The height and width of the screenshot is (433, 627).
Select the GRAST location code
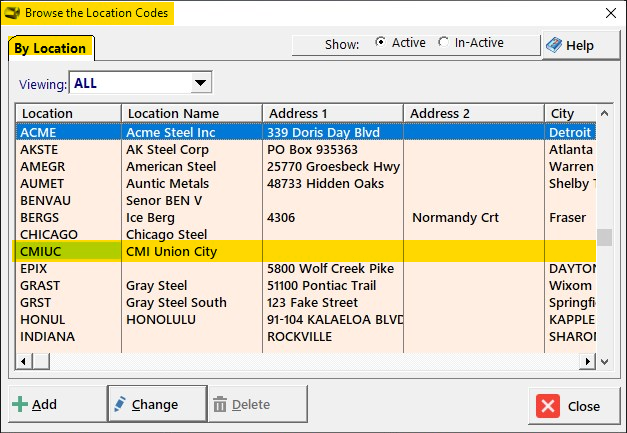[x=40, y=285]
